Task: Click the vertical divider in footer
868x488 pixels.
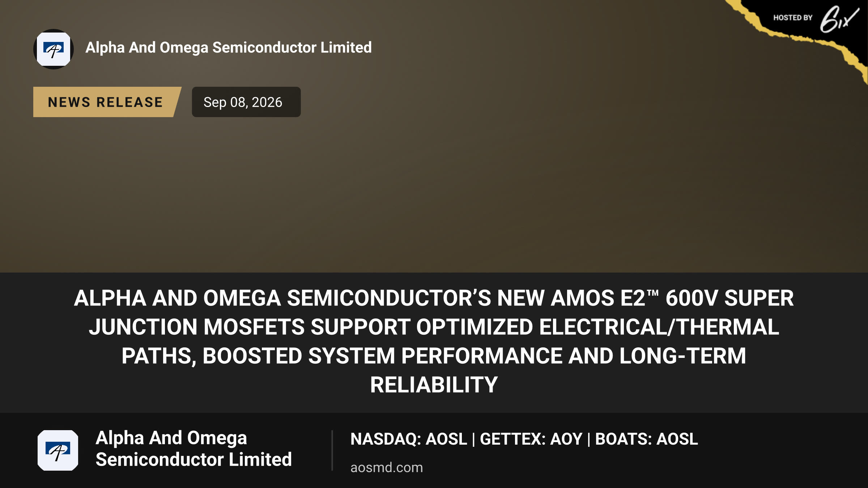Action: click(x=332, y=450)
